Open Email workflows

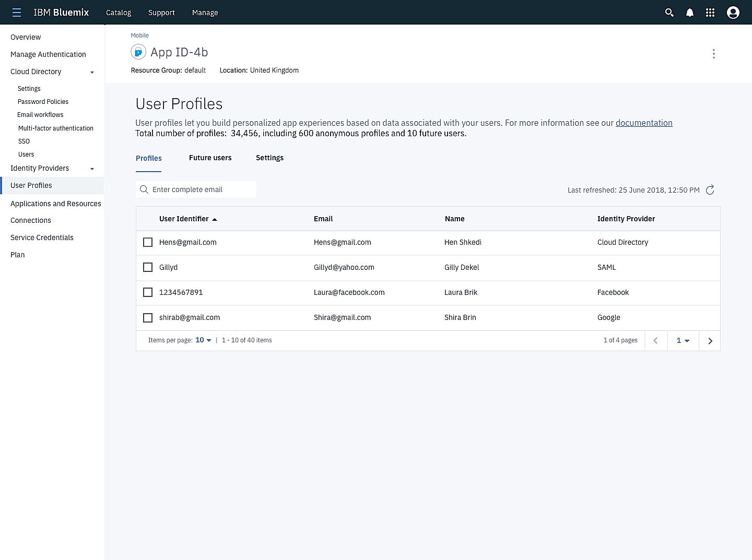pos(40,115)
